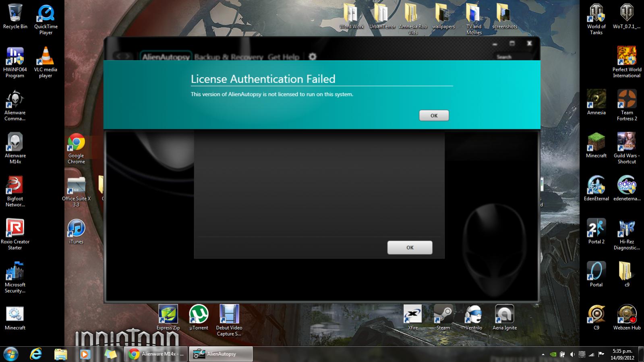
Task: Launch Xfire from the desktop
Action: (413, 318)
